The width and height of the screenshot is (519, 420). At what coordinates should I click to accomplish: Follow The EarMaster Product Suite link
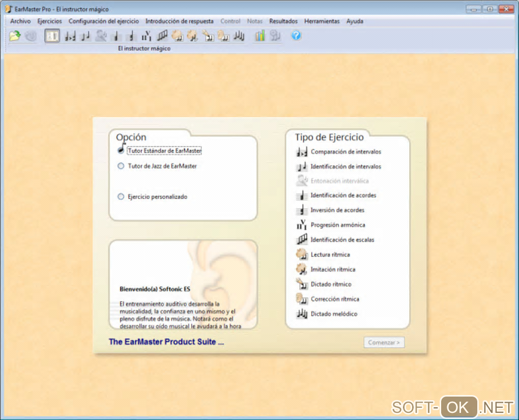point(166,342)
